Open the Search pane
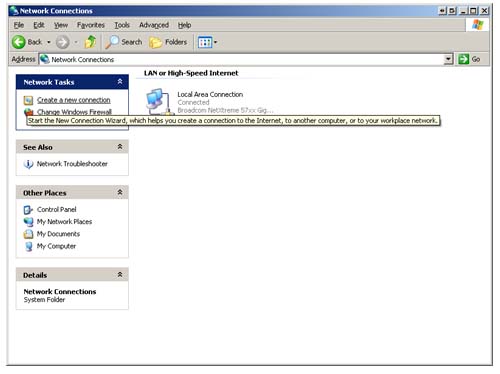Image resolution: width=500 pixels, height=374 pixels. [124, 42]
